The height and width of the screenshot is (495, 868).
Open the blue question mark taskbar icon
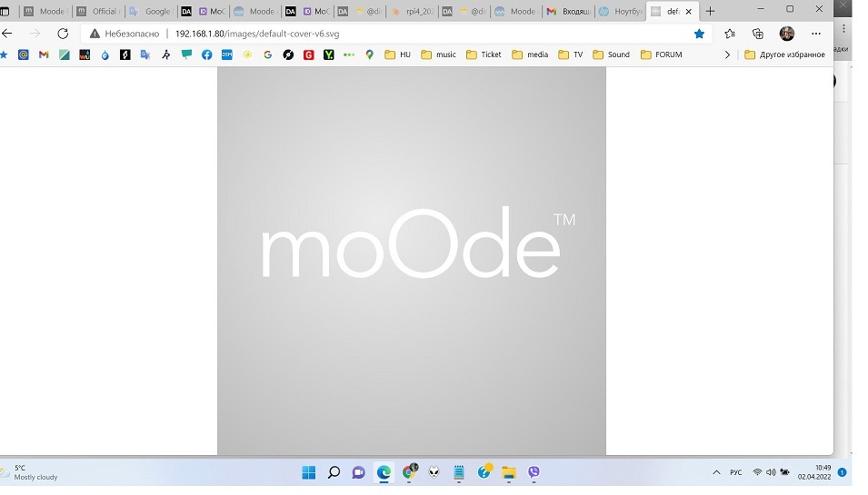[x=484, y=471]
